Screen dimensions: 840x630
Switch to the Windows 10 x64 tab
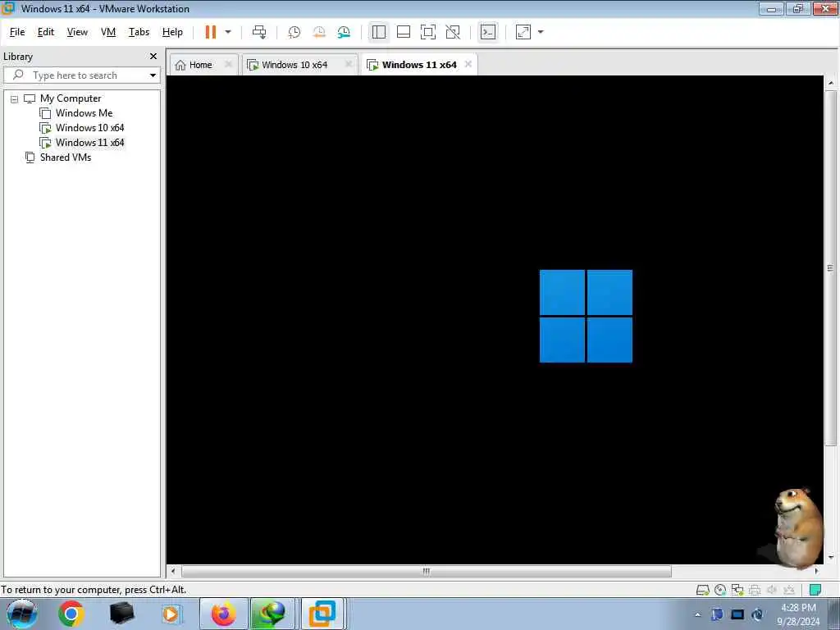pyautogui.click(x=294, y=65)
